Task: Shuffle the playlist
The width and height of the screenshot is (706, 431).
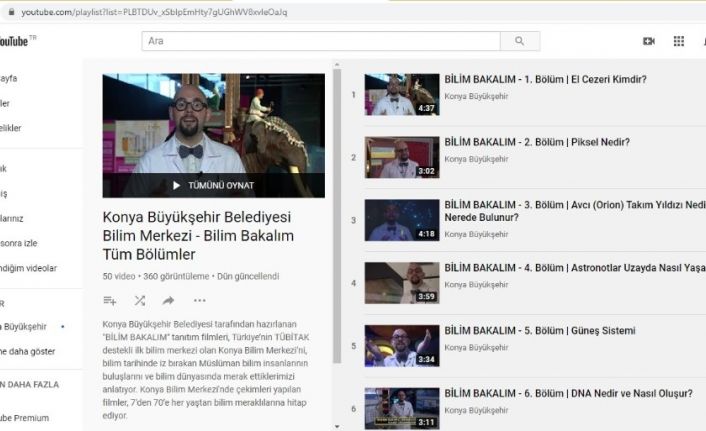Action: (x=139, y=300)
